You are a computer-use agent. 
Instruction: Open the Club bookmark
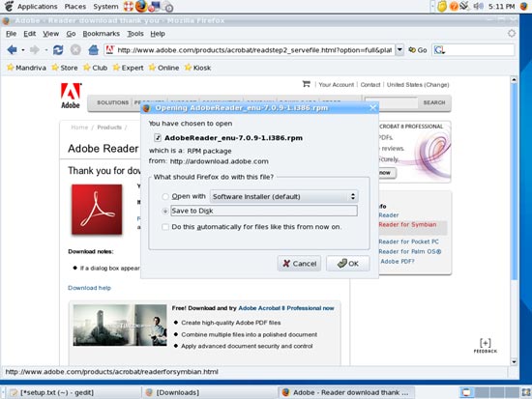point(96,68)
